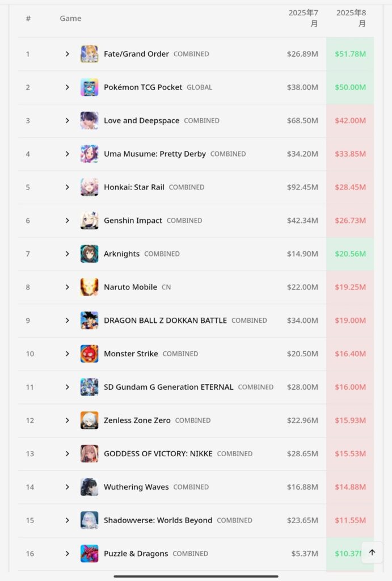Open the Shadowverse: Worlds Beyond title
The width and height of the screenshot is (392, 581).
point(158,520)
